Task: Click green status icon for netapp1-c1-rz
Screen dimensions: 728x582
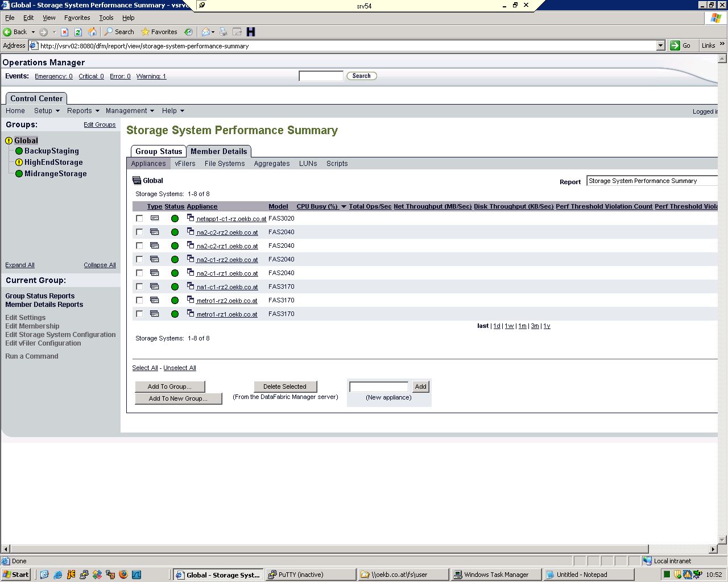Action: click(175, 218)
